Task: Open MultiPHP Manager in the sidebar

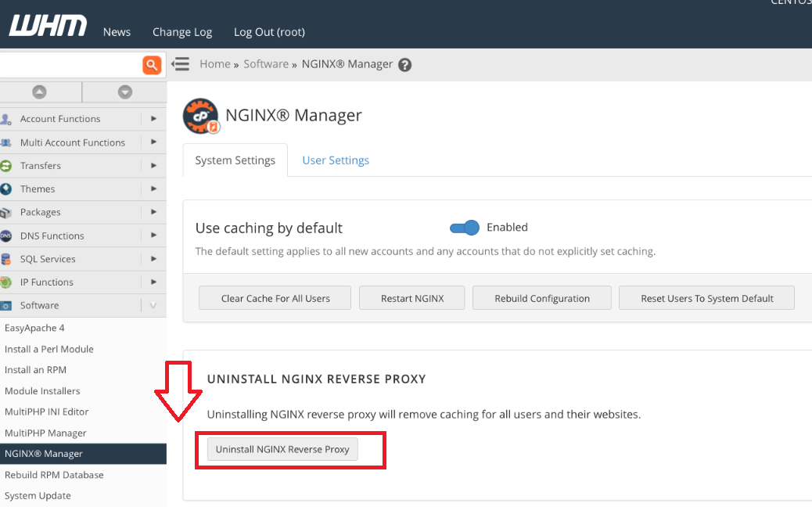Action: pyautogui.click(x=45, y=433)
